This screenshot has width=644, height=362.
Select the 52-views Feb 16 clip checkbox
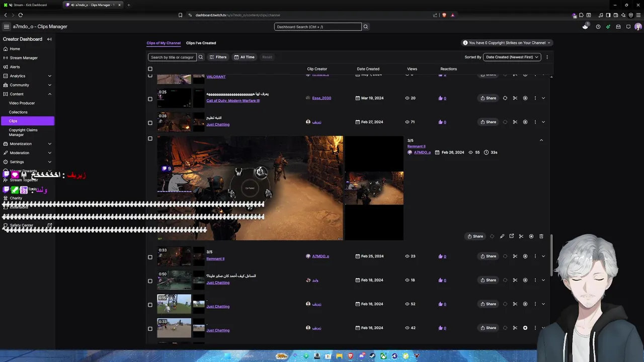150,305
